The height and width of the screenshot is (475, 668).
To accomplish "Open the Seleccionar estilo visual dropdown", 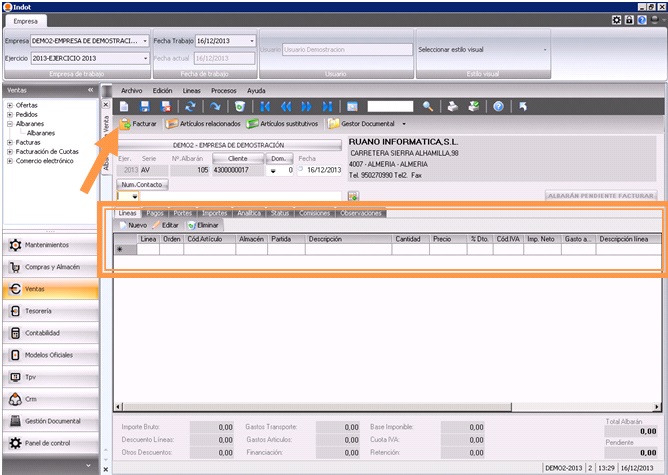I will click(545, 49).
